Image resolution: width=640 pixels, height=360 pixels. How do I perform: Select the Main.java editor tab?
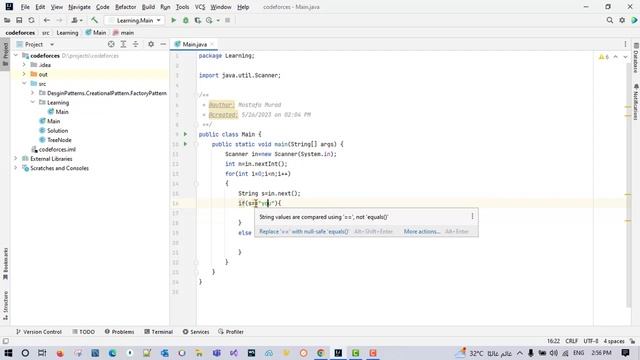(195, 44)
